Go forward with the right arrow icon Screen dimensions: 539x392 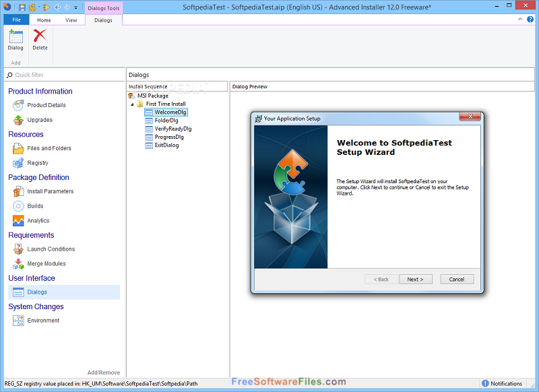pos(67,7)
